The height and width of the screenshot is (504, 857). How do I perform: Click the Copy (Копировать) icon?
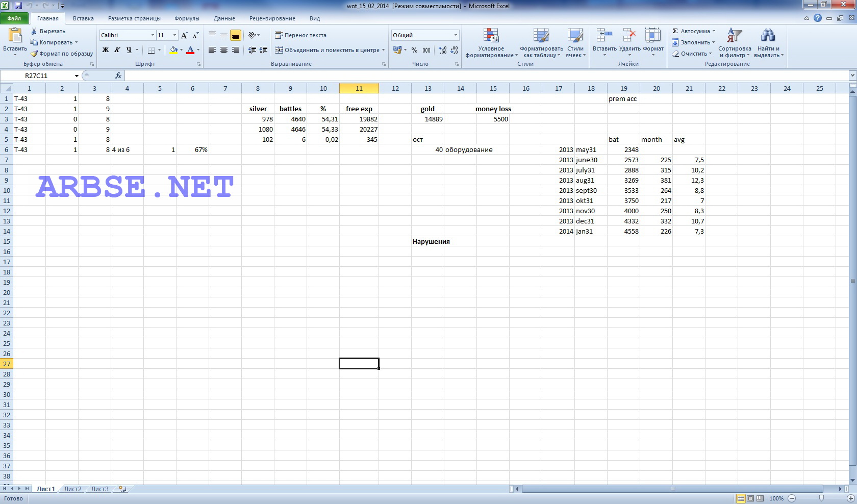pos(34,42)
